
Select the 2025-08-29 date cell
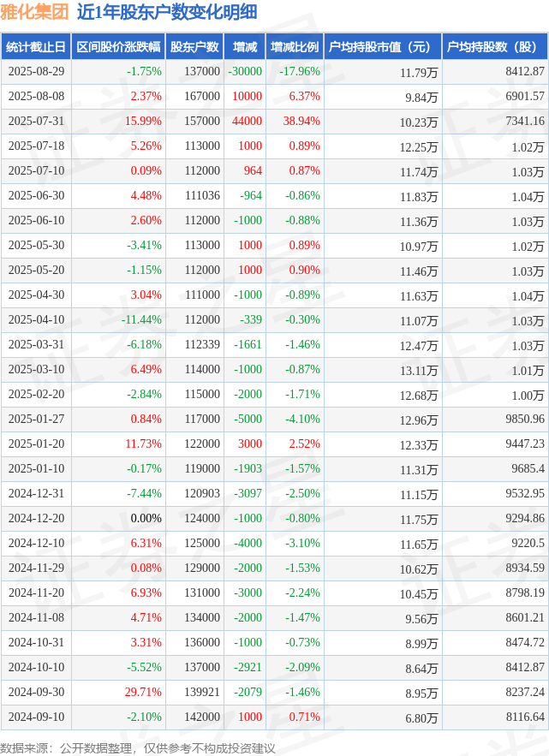click(x=36, y=72)
